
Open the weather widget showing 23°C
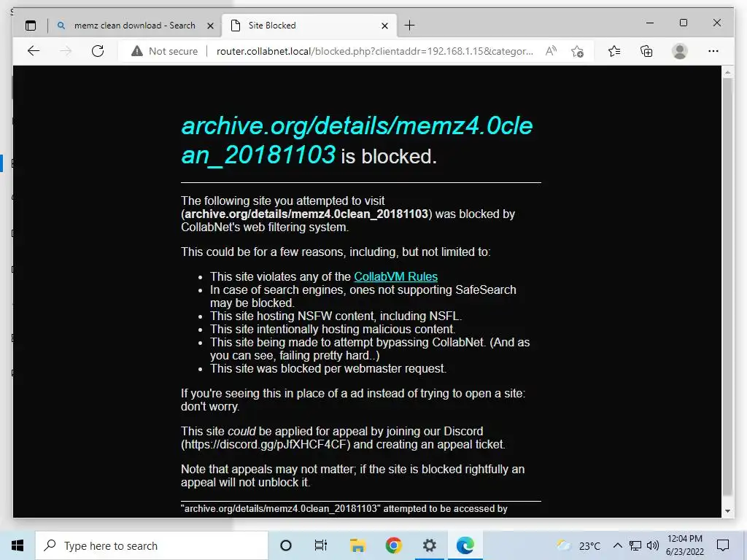click(578, 545)
